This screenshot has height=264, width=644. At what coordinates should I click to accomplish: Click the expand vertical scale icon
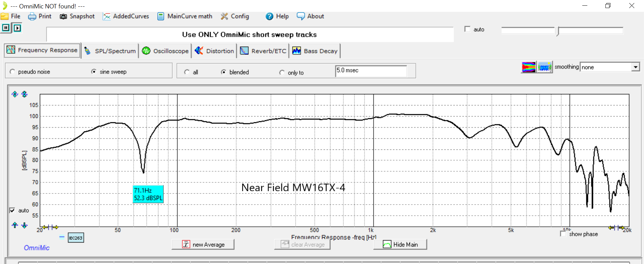point(15,94)
